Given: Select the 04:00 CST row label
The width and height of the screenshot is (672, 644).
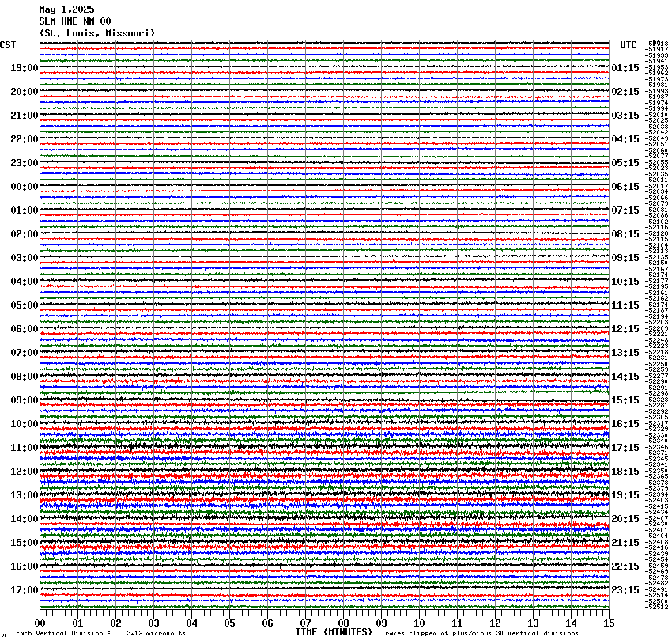Looking at the screenshot, I should pyautogui.click(x=25, y=282).
